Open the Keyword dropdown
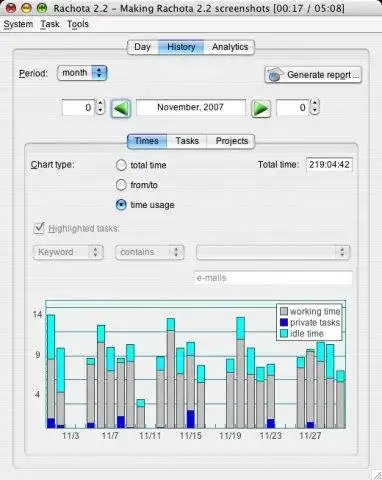Screen dimensions: 382x480 point(68,252)
